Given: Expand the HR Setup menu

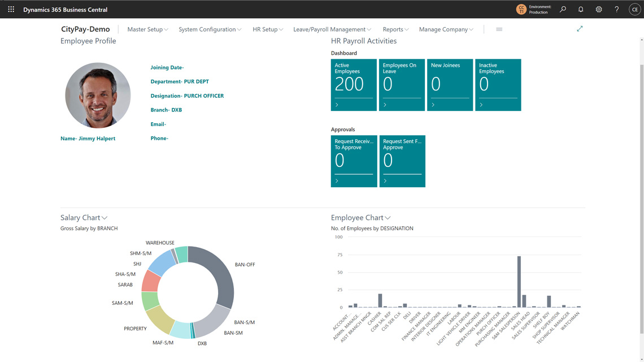Looking at the screenshot, I should pos(268,29).
